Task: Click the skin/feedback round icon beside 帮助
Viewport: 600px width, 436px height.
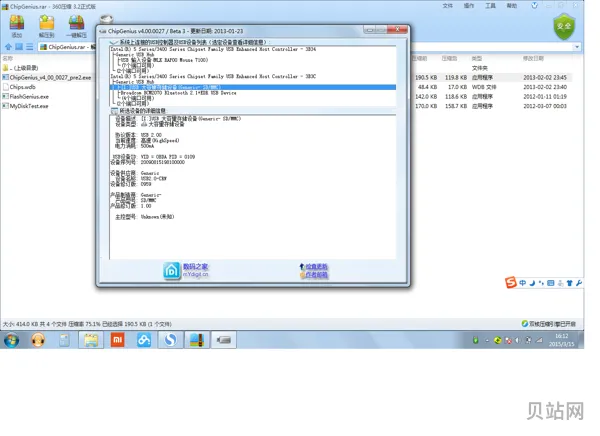Action: point(535,5)
